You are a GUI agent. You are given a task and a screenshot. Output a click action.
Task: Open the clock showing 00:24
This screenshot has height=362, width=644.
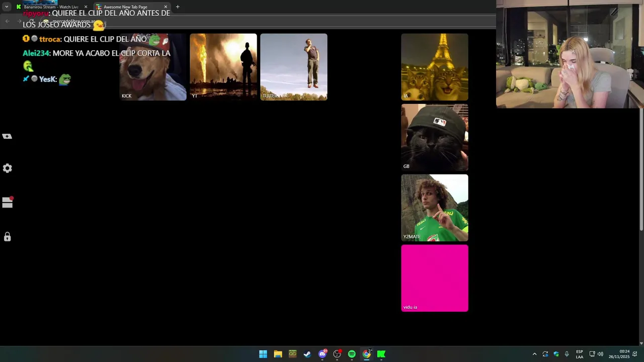click(x=619, y=354)
